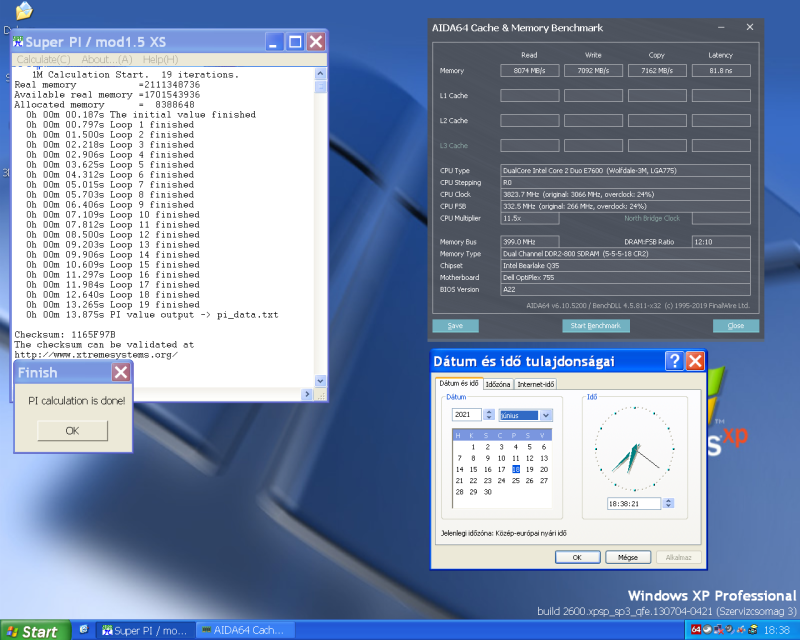Click Start Benchmark in AIDA64
The height and width of the screenshot is (640, 800).
(595, 326)
